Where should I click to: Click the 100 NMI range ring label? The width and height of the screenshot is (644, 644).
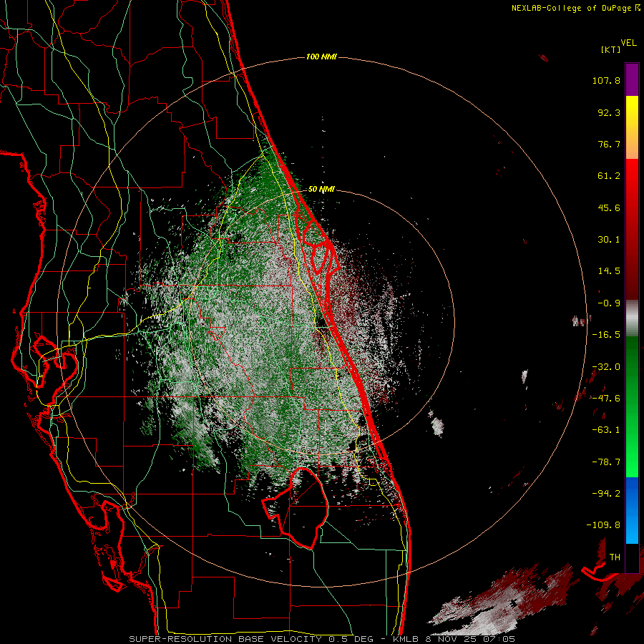click(321, 57)
